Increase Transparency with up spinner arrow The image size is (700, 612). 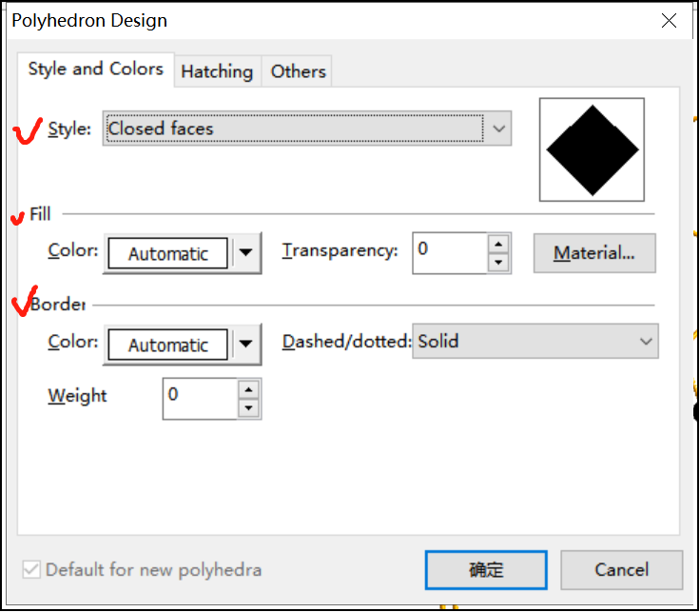[498, 243]
